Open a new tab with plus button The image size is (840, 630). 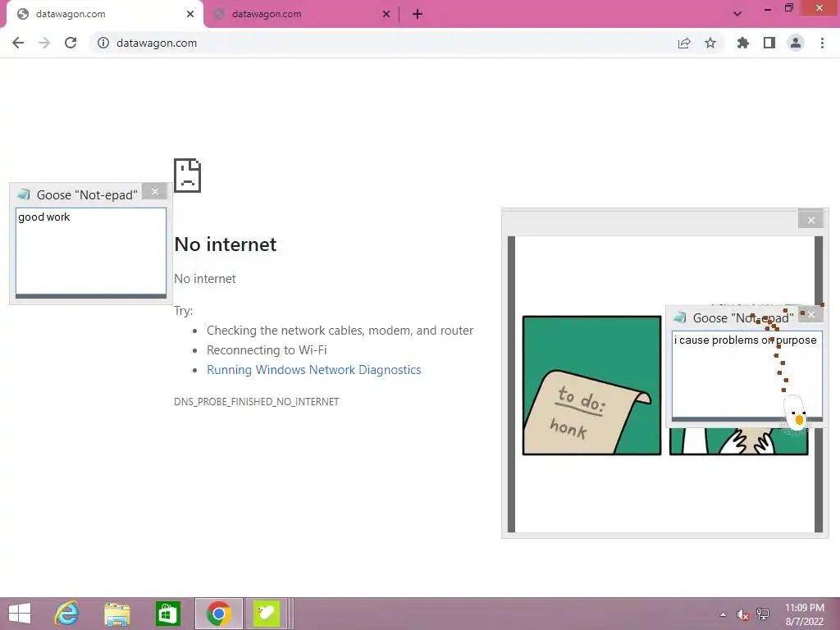(418, 15)
